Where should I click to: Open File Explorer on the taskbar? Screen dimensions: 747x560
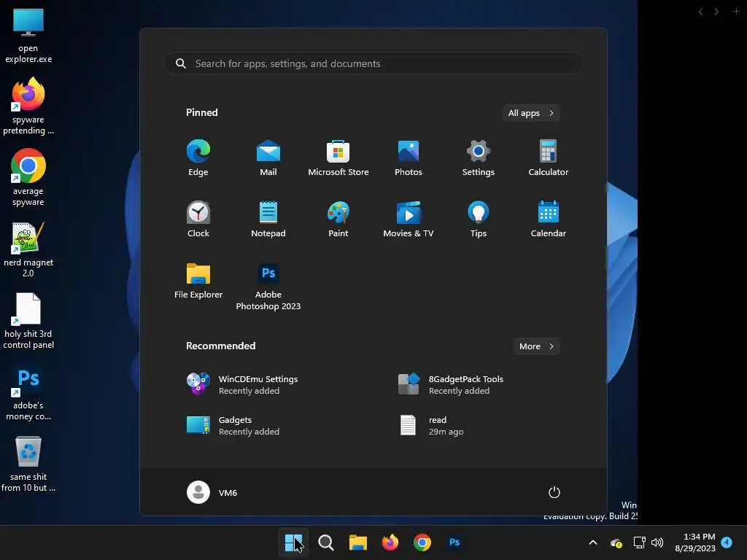tap(357, 542)
